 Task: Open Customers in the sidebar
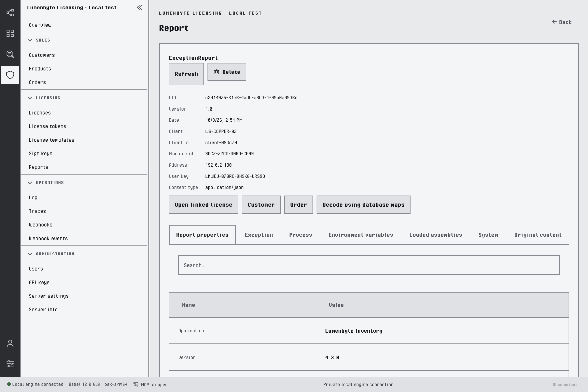(x=42, y=55)
